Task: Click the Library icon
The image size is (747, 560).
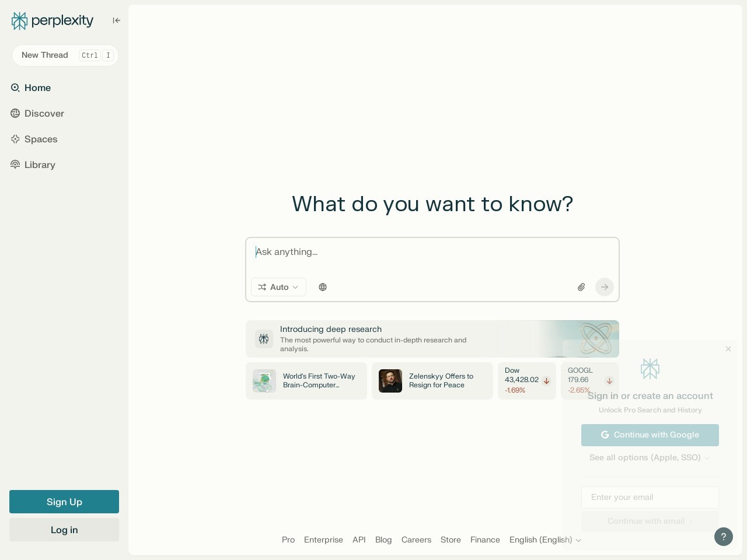Action: [x=15, y=164]
